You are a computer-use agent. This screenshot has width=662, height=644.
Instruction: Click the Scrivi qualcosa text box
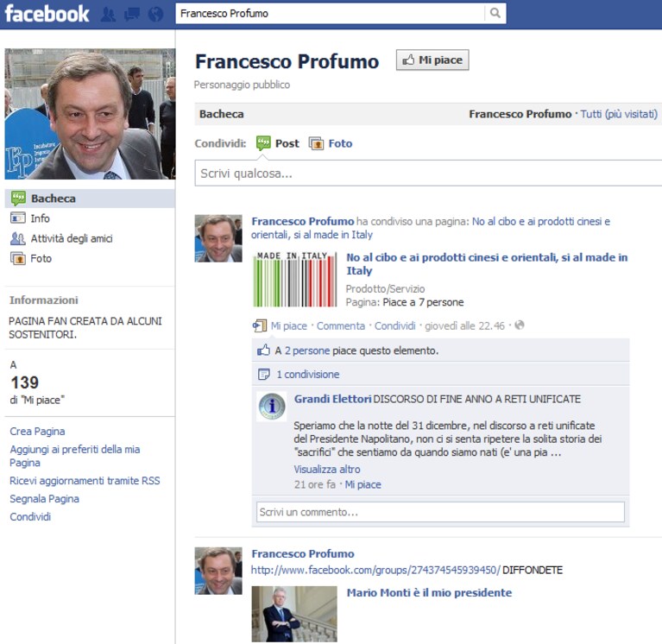click(428, 174)
